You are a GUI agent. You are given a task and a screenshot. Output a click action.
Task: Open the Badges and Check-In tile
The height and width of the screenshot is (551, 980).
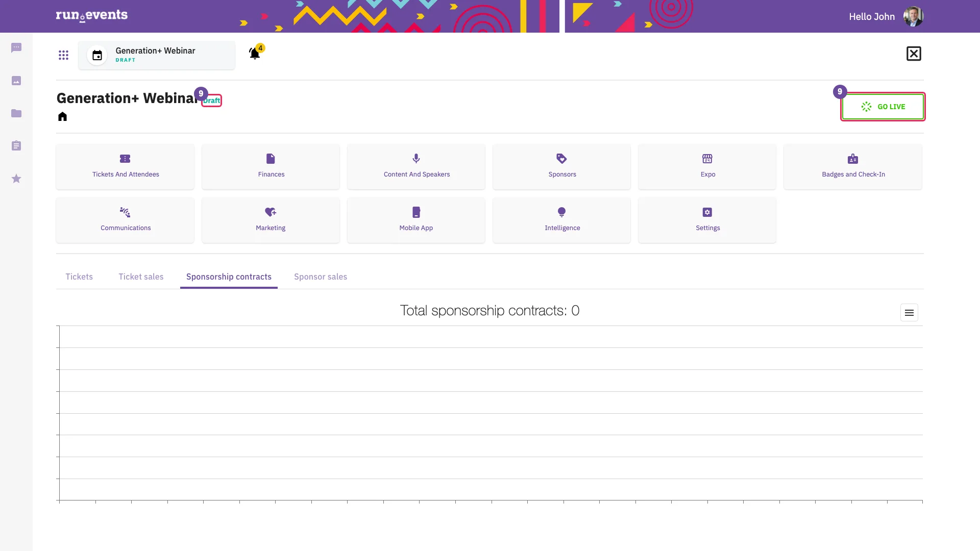pyautogui.click(x=853, y=166)
